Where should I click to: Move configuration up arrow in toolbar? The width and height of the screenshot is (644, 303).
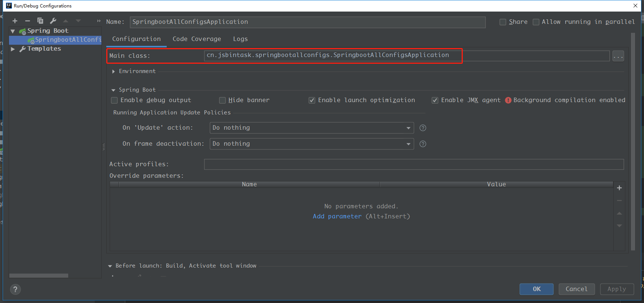pyautogui.click(x=66, y=21)
